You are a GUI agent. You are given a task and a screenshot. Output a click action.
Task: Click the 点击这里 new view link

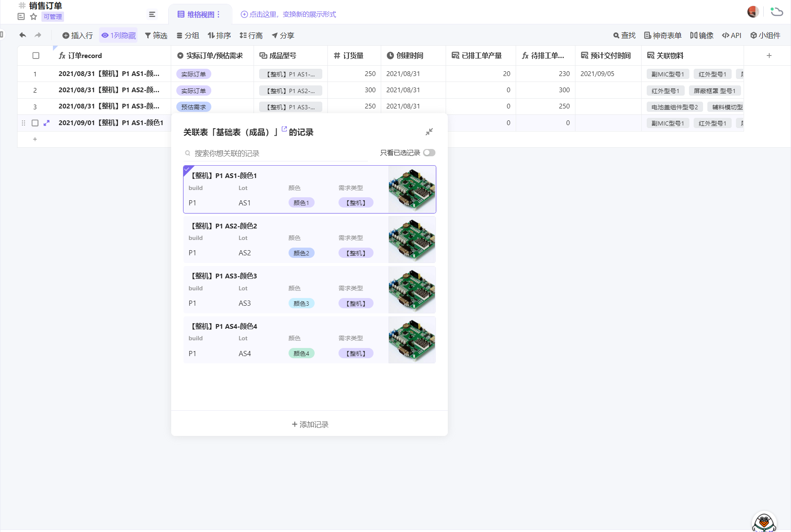[x=288, y=15]
